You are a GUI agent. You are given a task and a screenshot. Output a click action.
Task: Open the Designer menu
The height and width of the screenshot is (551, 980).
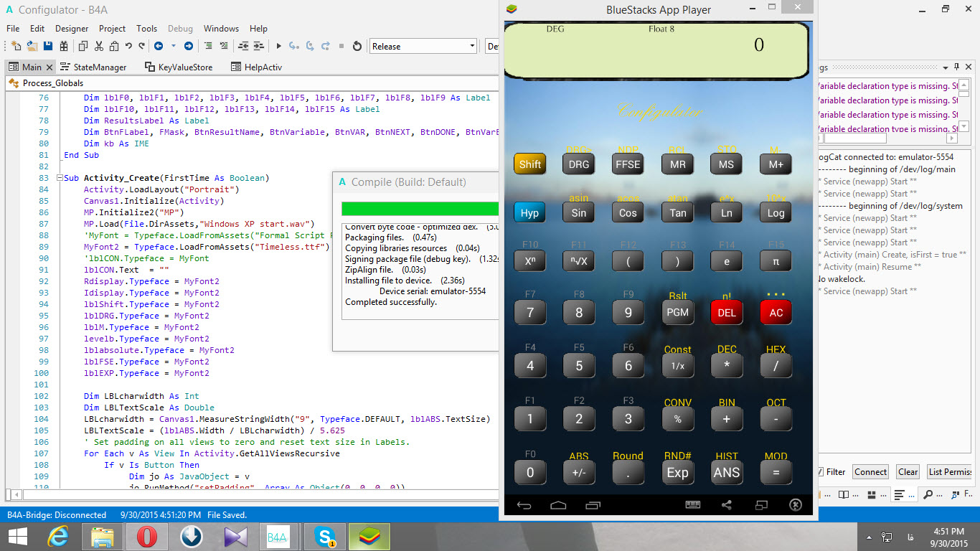coord(72,29)
